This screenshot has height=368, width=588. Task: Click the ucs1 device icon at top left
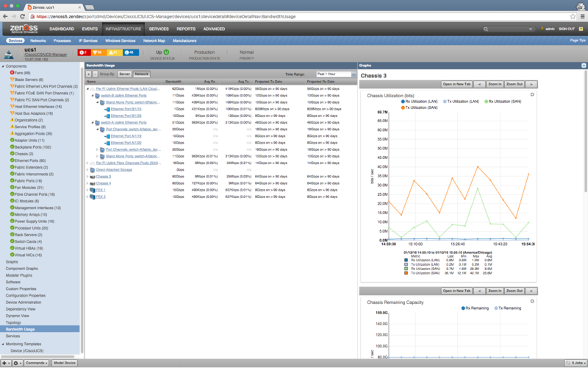tap(9, 54)
